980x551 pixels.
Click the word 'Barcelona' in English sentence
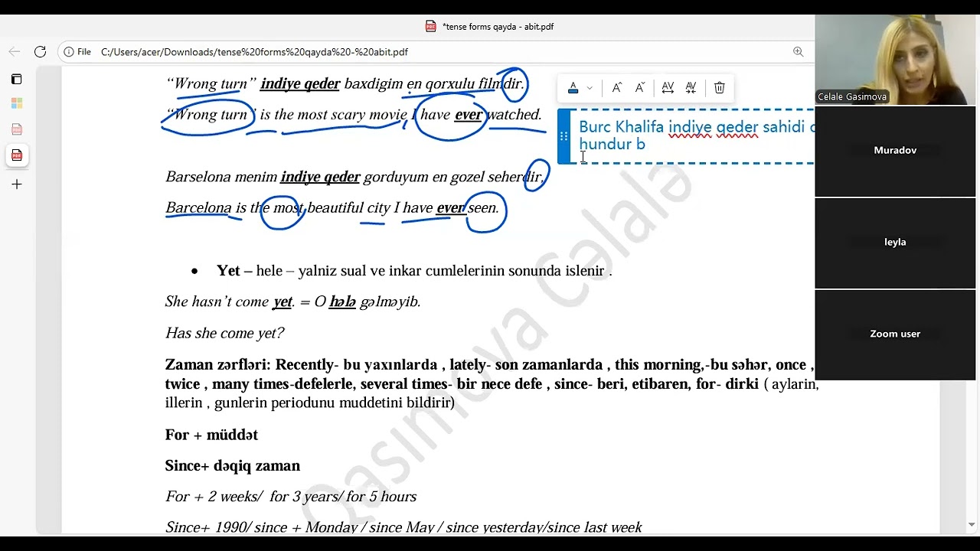[198, 208]
